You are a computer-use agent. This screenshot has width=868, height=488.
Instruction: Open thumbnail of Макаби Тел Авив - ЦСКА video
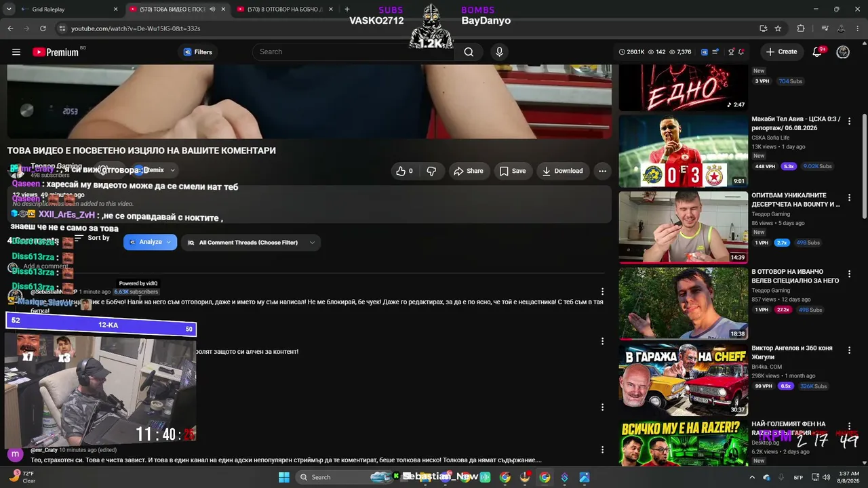tap(683, 151)
